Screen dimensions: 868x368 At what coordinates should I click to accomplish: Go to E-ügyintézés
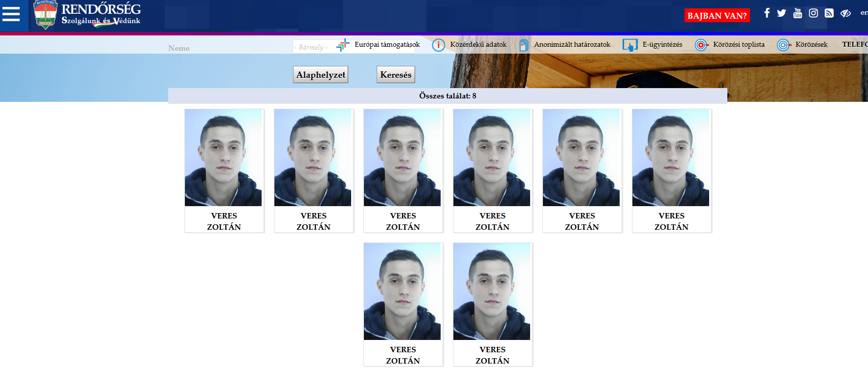coord(652,45)
